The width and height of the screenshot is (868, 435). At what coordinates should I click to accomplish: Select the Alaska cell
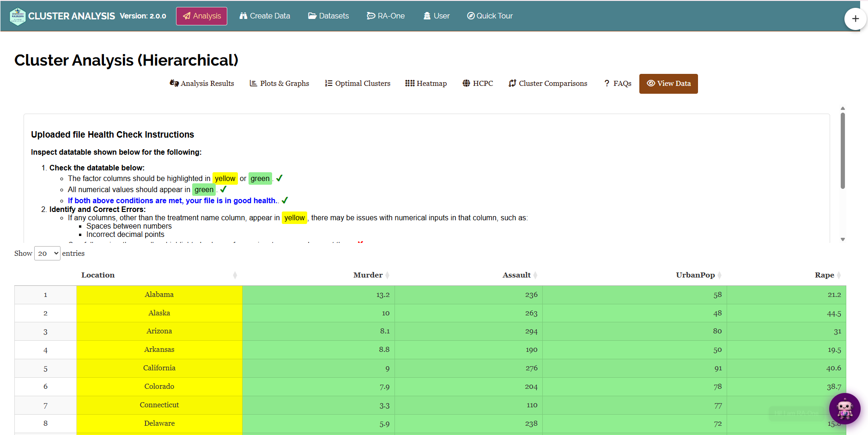[x=159, y=313]
